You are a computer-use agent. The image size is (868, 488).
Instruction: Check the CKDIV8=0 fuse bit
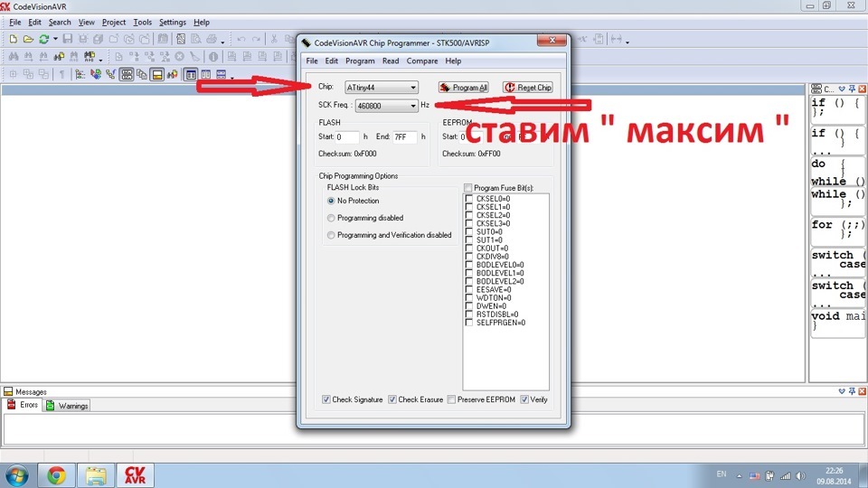469,257
